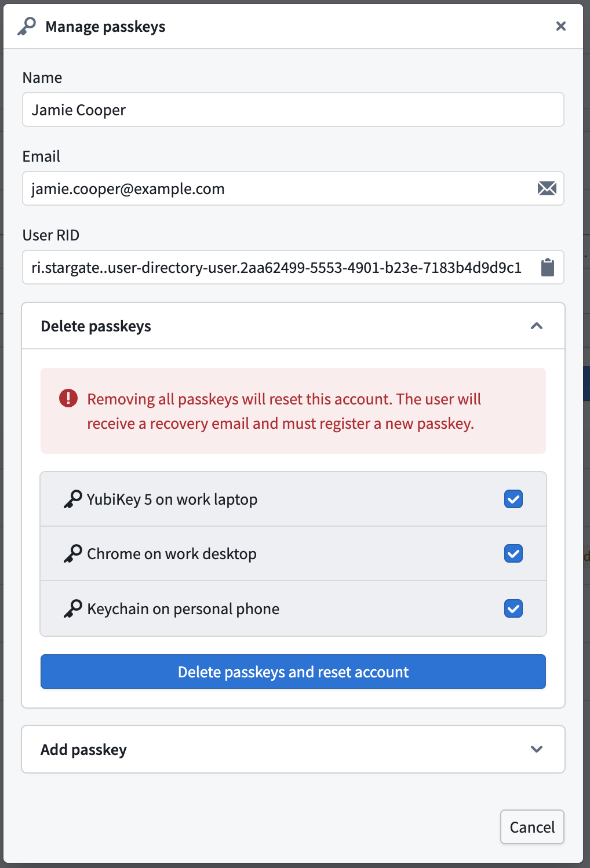Click the envelope icon in Email field

click(547, 188)
